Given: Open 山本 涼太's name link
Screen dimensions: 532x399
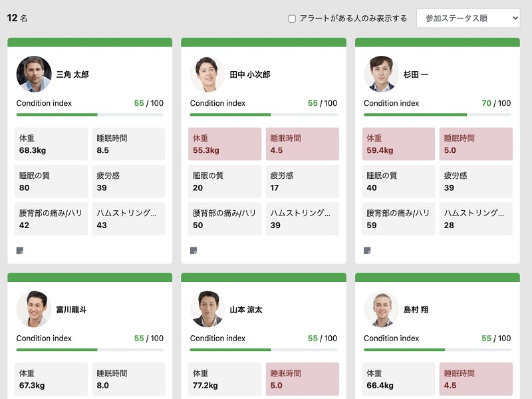Looking at the screenshot, I should (x=246, y=310).
